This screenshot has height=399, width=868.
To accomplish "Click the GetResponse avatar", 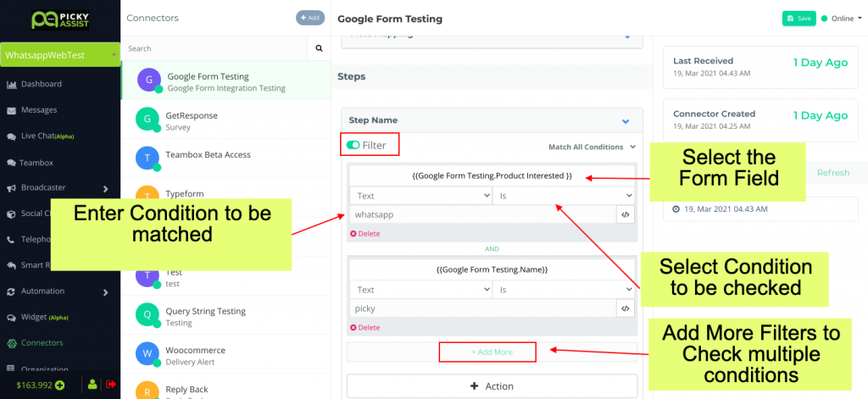I will tap(147, 119).
